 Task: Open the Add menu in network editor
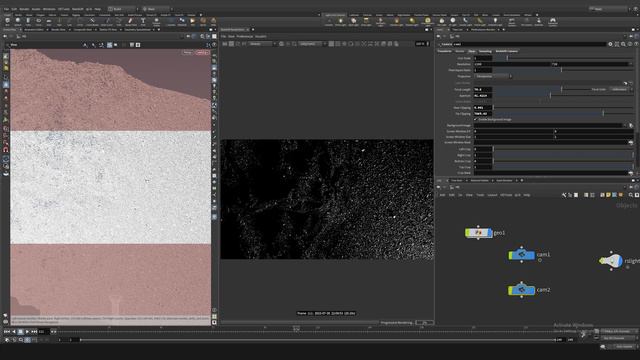click(x=442, y=195)
